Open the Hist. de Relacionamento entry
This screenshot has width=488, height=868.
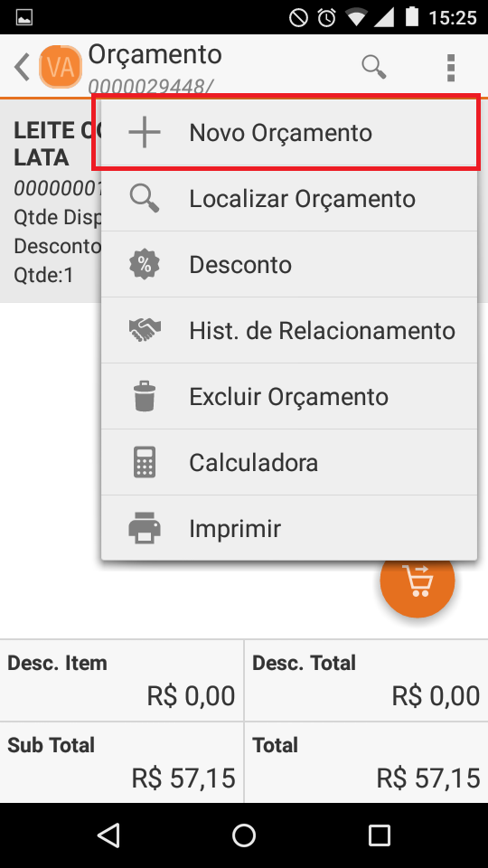[x=289, y=331]
